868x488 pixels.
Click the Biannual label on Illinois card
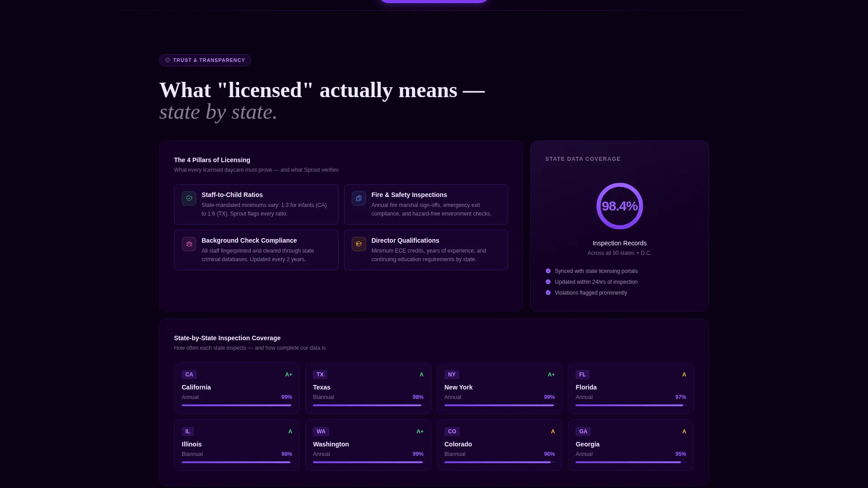pos(192,454)
